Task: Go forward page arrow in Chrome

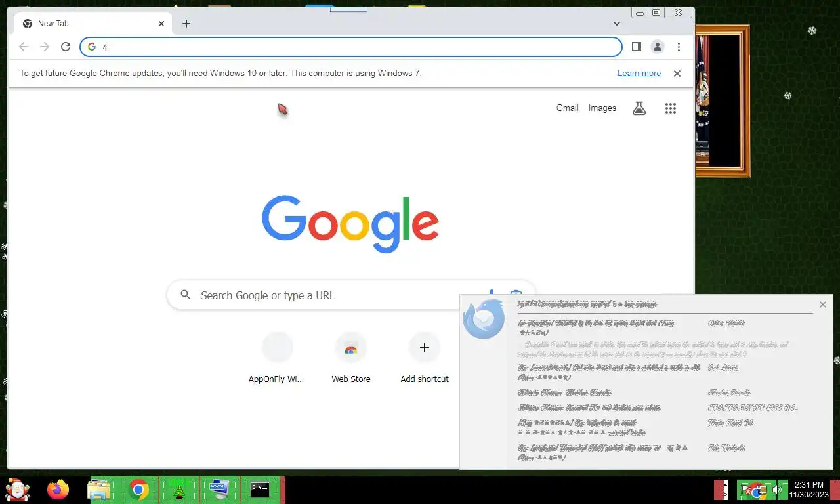Action: click(x=45, y=47)
